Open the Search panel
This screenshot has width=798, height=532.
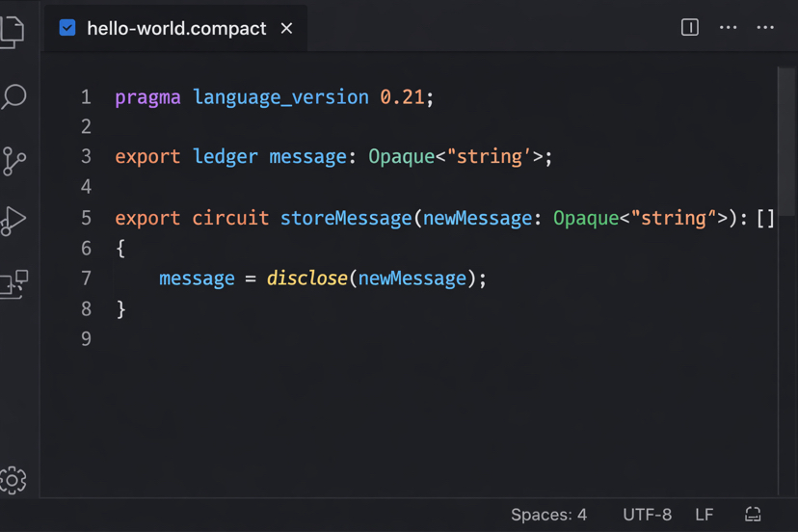[13, 96]
